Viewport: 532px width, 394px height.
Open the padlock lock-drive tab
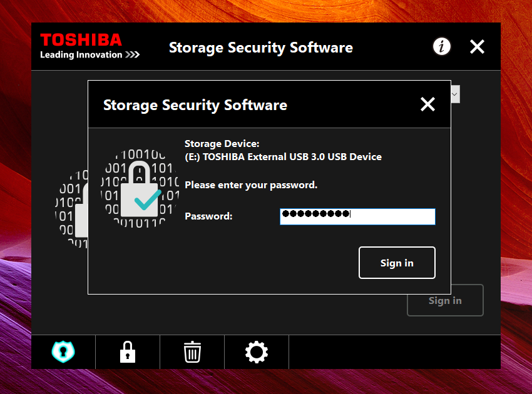pos(128,352)
